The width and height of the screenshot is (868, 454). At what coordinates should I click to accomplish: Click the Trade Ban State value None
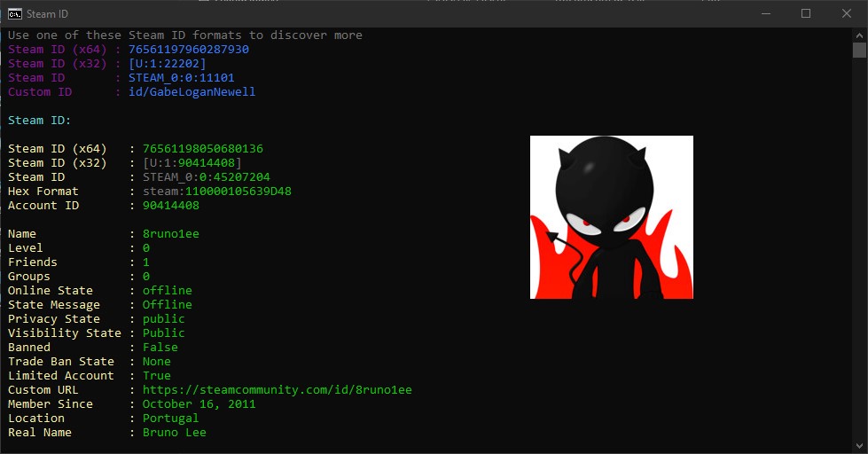coord(157,362)
